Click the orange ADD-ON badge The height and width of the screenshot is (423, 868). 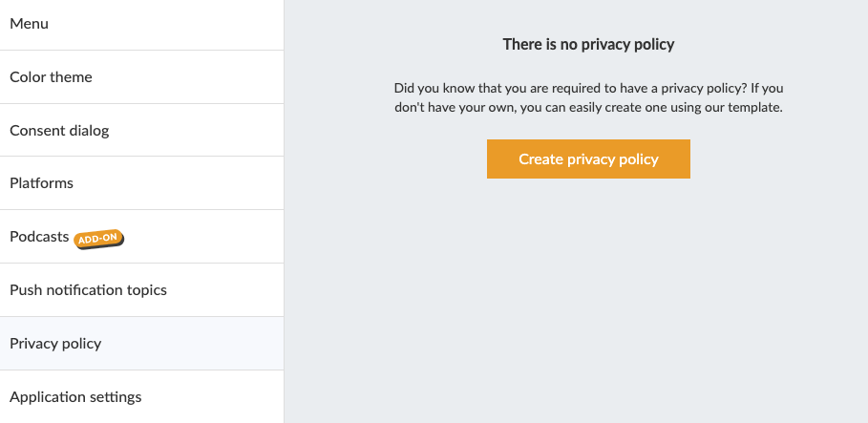click(99, 238)
